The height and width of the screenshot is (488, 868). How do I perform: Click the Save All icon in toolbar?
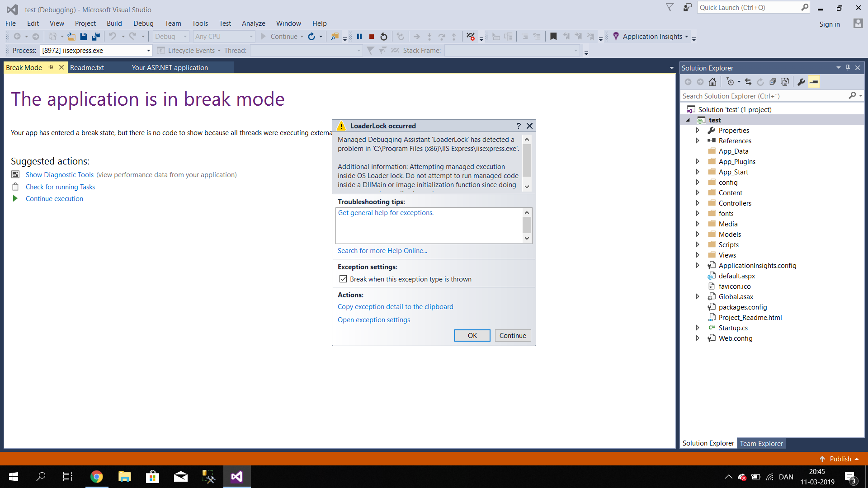pos(96,37)
